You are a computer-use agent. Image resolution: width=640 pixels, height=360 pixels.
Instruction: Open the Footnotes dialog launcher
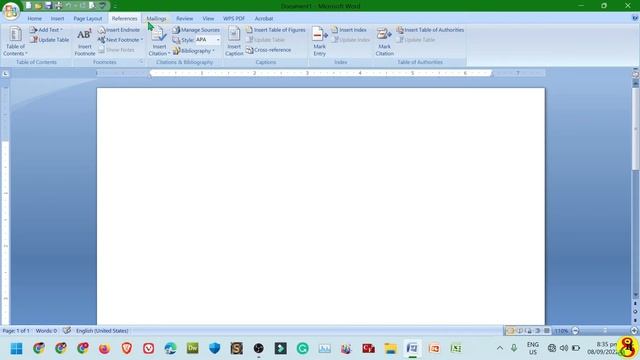point(141,62)
